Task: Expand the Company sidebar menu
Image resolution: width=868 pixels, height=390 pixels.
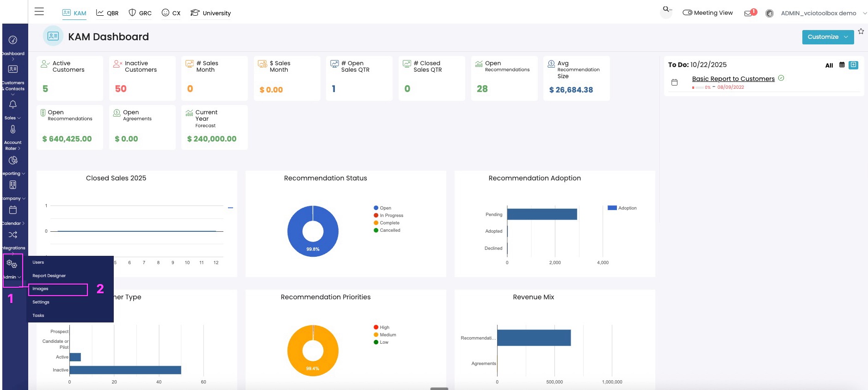Action: (x=13, y=198)
